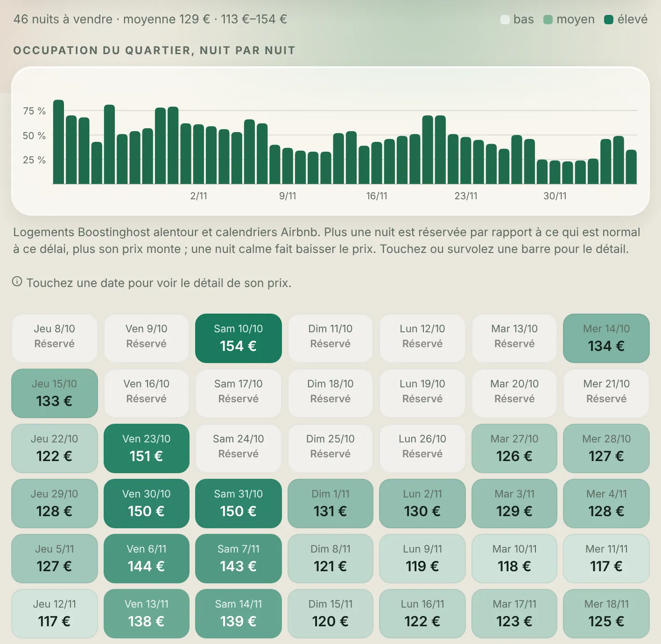Choose the Jeu 15/10 cell at 133 €
This screenshot has width=661, height=644.
tap(55, 393)
